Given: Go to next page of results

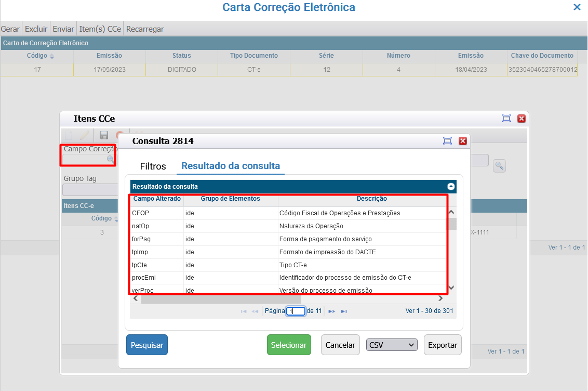Looking at the screenshot, I should [x=332, y=311].
